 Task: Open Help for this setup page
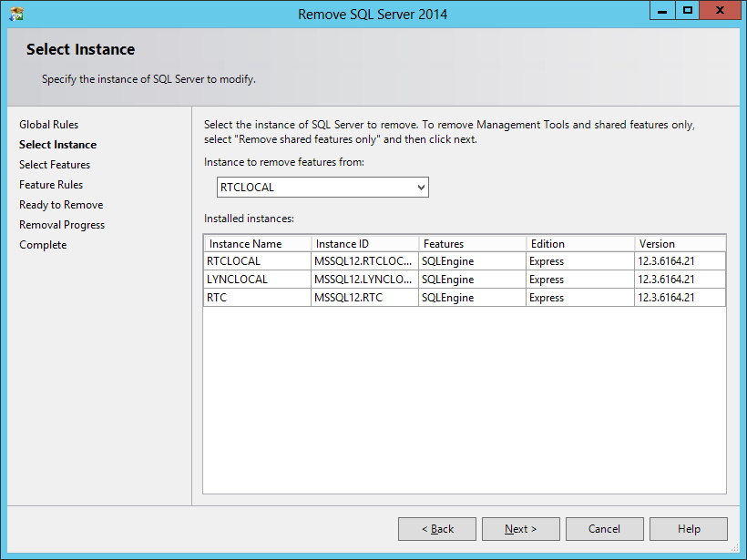pyautogui.click(x=689, y=529)
